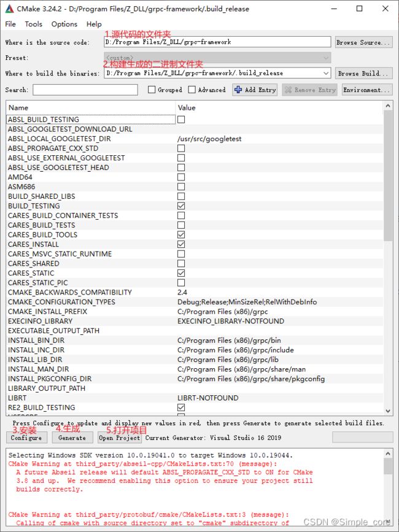Click the blue plus Add Entry icon

(x=239, y=90)
